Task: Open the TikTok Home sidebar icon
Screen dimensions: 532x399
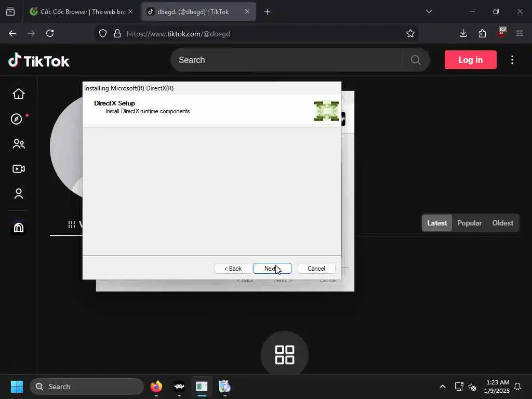Action: point(19,94)
